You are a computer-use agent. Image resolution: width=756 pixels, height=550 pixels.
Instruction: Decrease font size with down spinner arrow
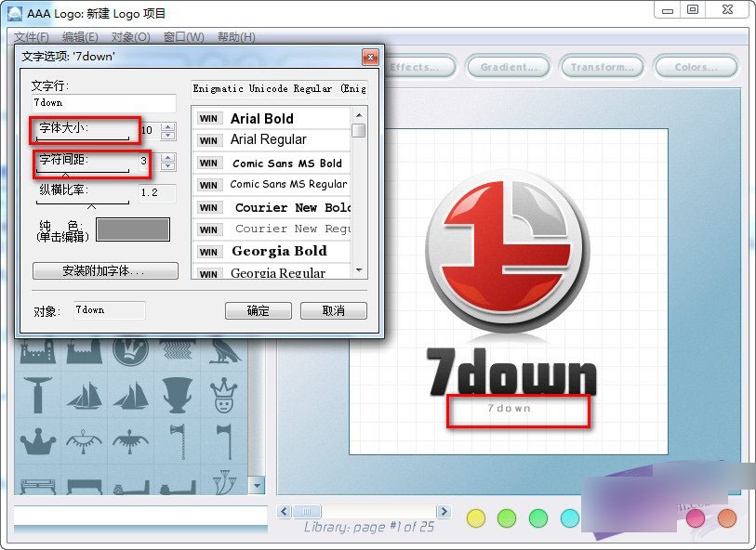[x=167, y=136]
